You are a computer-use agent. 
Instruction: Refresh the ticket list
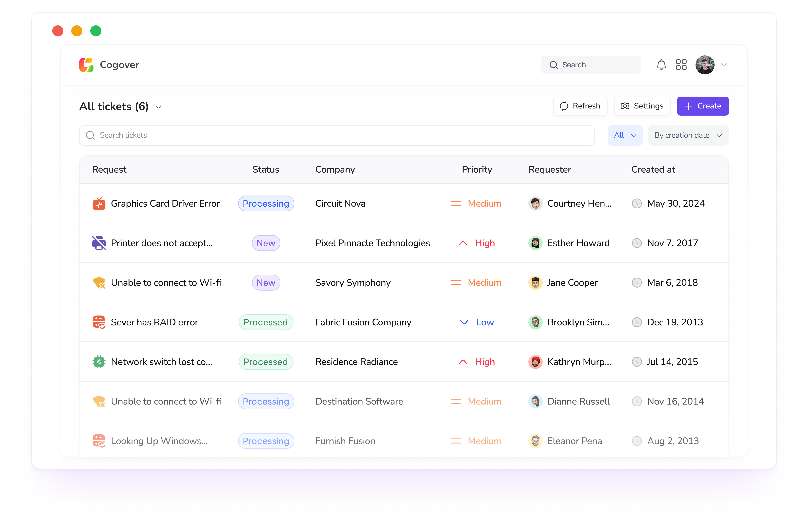pos(580,106)
